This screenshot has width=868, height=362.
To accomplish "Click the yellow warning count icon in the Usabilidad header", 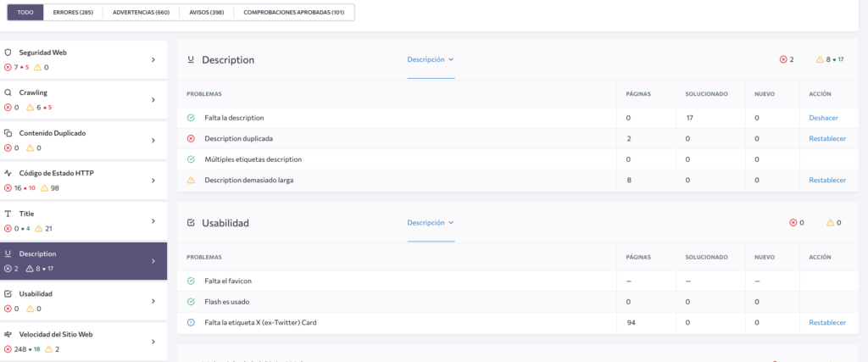I will coord(830,222).
